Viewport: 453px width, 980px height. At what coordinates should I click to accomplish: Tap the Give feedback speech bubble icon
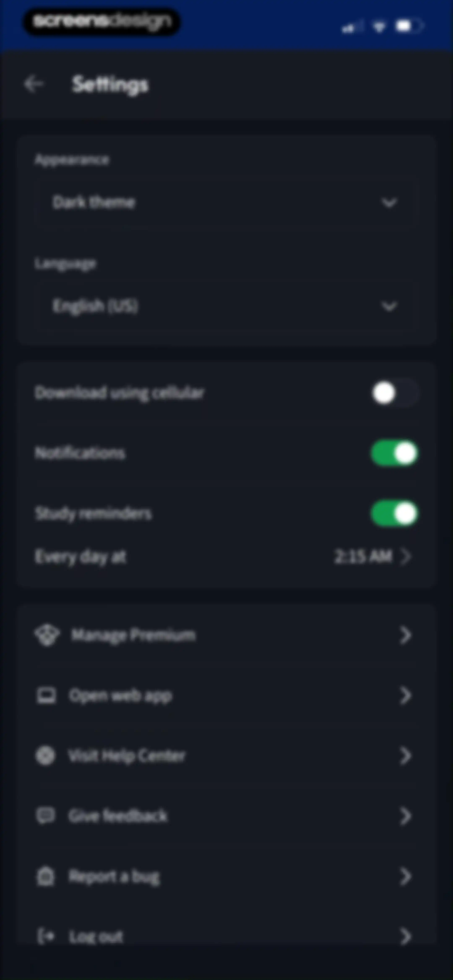(x=45, y=815)
